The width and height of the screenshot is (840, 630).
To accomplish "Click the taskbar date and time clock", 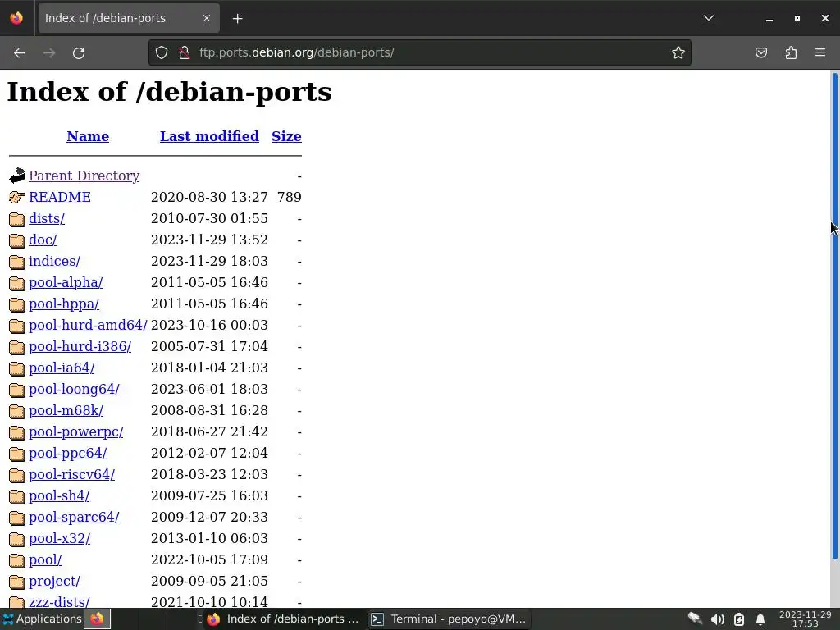I will pyautogui.click(x=806, y=619).
